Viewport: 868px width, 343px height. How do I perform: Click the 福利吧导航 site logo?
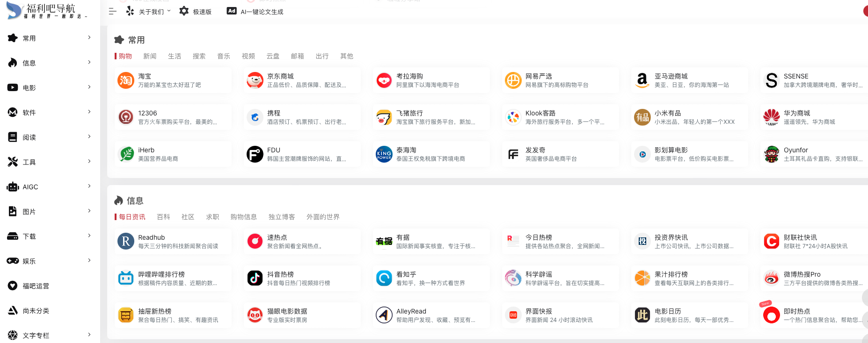(x=47, y=10)
